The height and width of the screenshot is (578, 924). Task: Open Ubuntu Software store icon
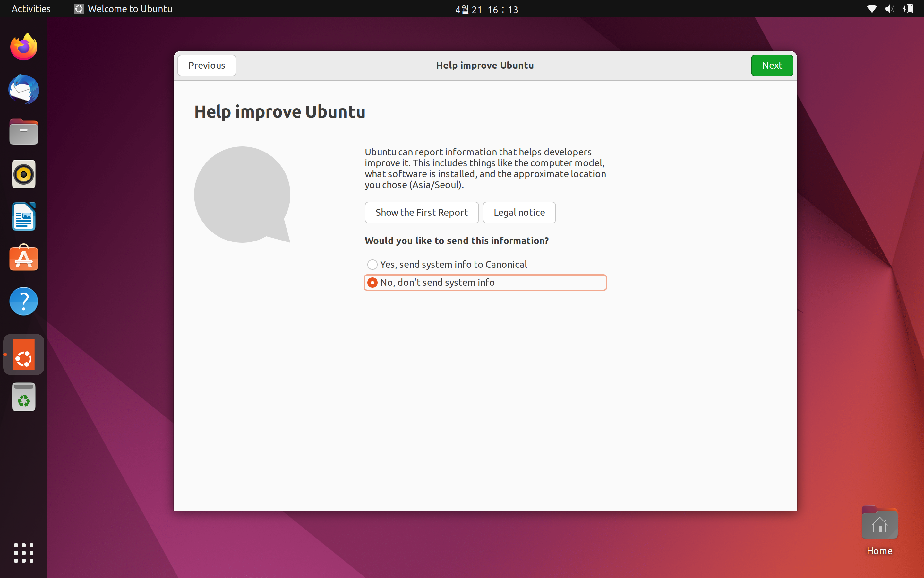click(x=24, y=258)
